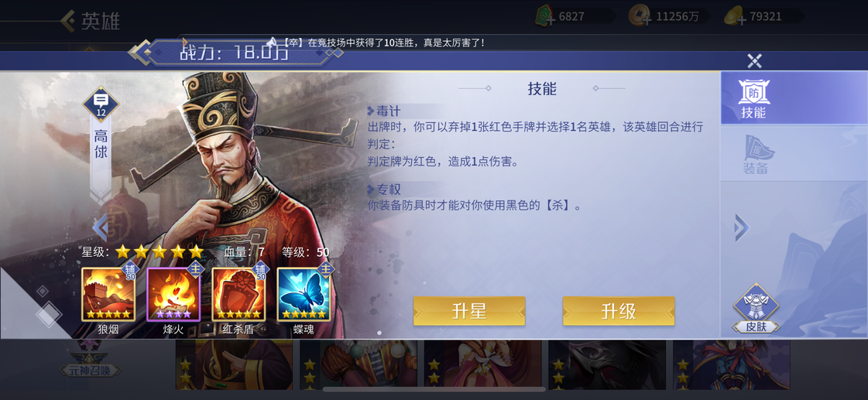Open the 蝶魂 butterfly icon
The width and height of the screenshot is (868, 400).
click(304, 294)
